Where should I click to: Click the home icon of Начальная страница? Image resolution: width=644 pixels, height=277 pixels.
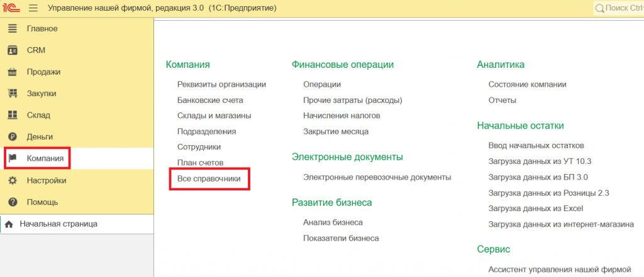click(x=10, y=224)
